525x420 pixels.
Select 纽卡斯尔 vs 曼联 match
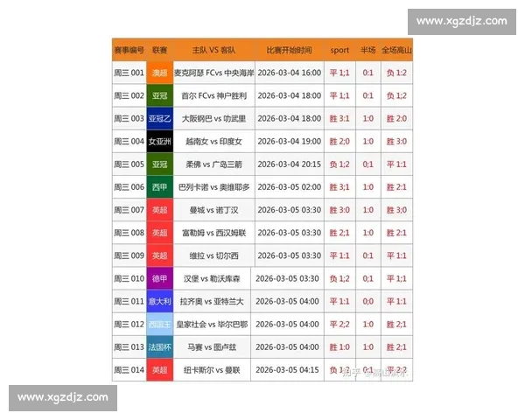(212, 370)
